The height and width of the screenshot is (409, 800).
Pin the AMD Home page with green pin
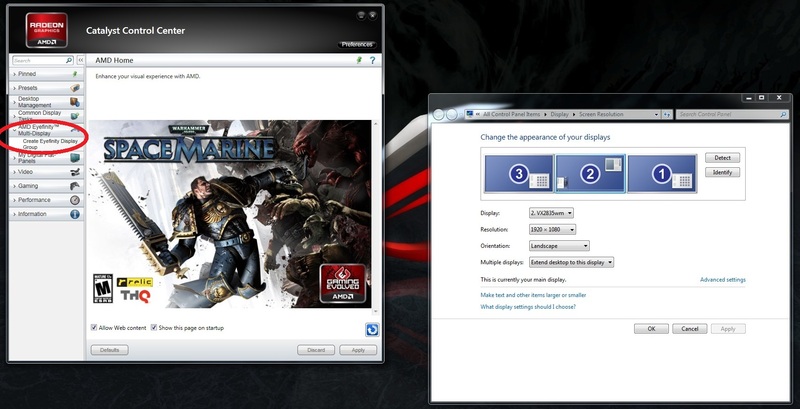pyautogui.click(x=359, y=60)
